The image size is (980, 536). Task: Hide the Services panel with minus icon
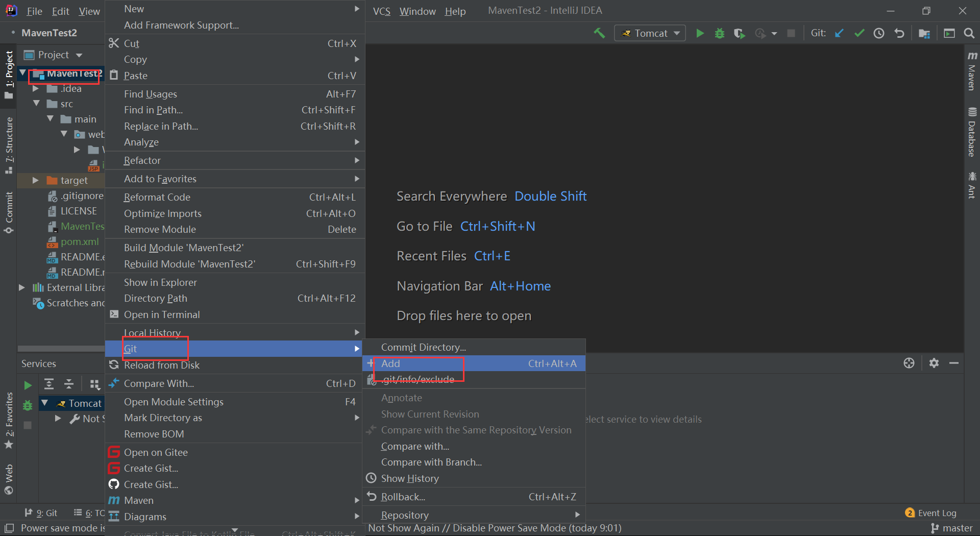point(954,363)
